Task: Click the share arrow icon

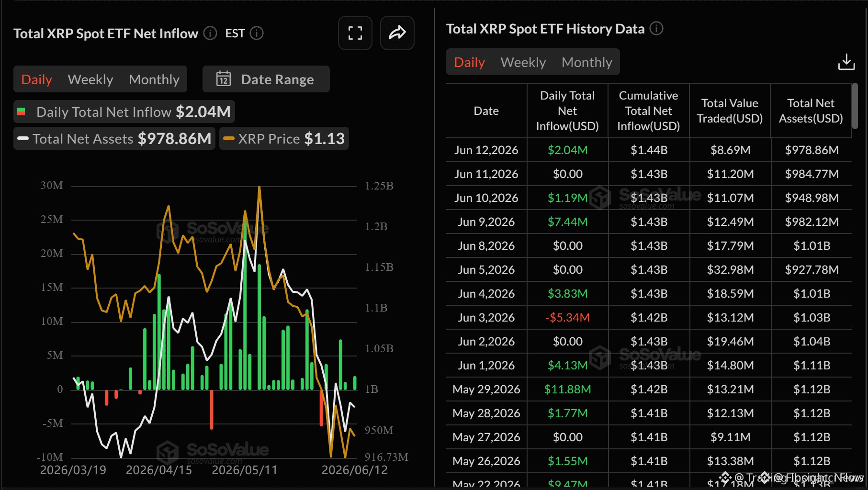Action: point(397,33)
